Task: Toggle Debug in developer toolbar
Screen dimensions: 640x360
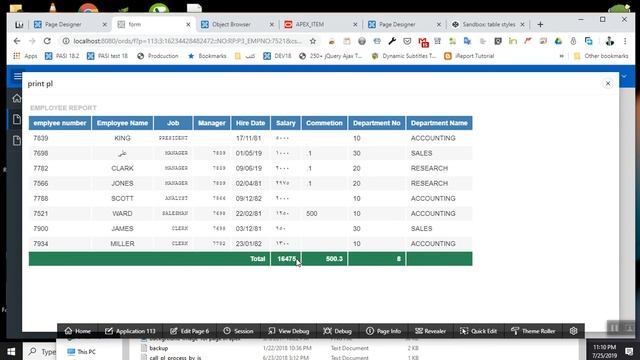Action: coord(337,331)
